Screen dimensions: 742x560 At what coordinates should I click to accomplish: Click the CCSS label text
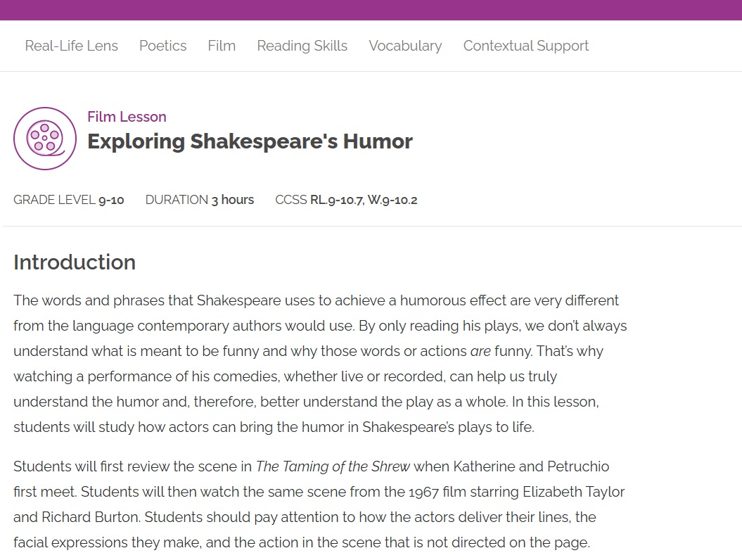coord(291,200)
